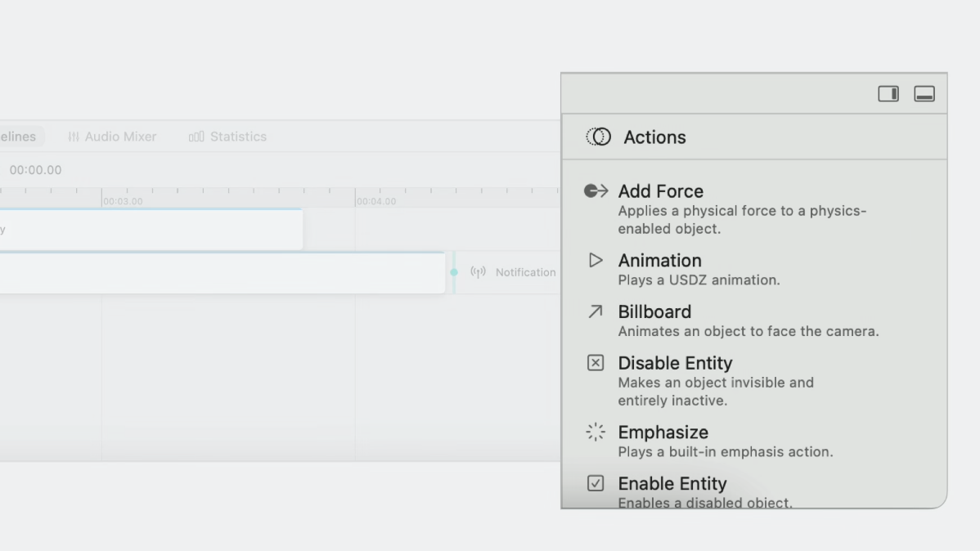Choose the Emphasize sparkle icon
The image size is (980, 551).
tap(596, 432)
